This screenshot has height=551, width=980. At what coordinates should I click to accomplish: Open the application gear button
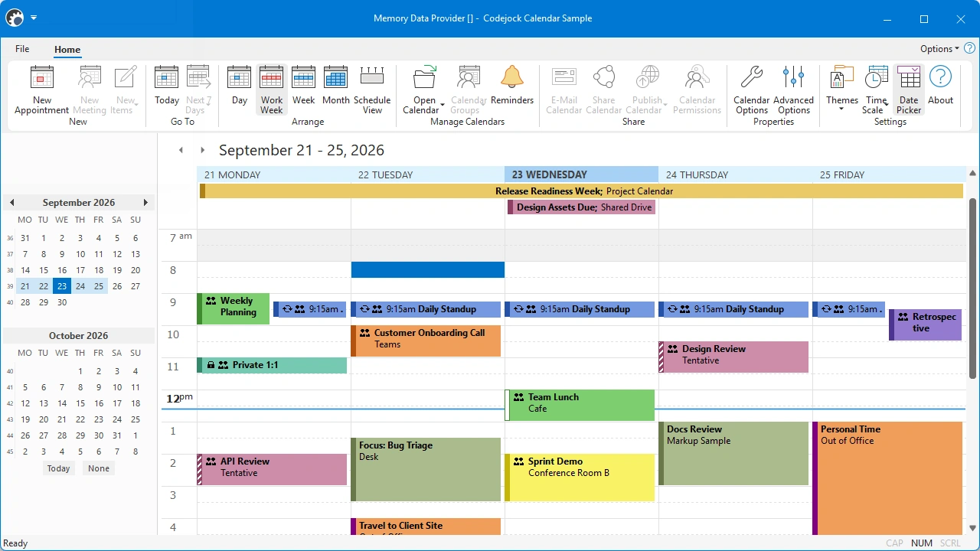coord(14,18)
